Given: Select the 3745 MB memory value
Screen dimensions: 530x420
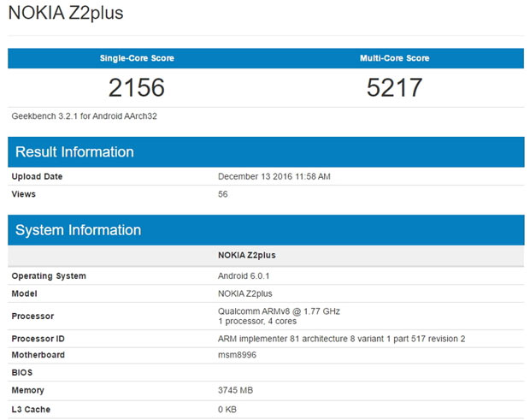Looking at the screenshot, I should point(235,390).
